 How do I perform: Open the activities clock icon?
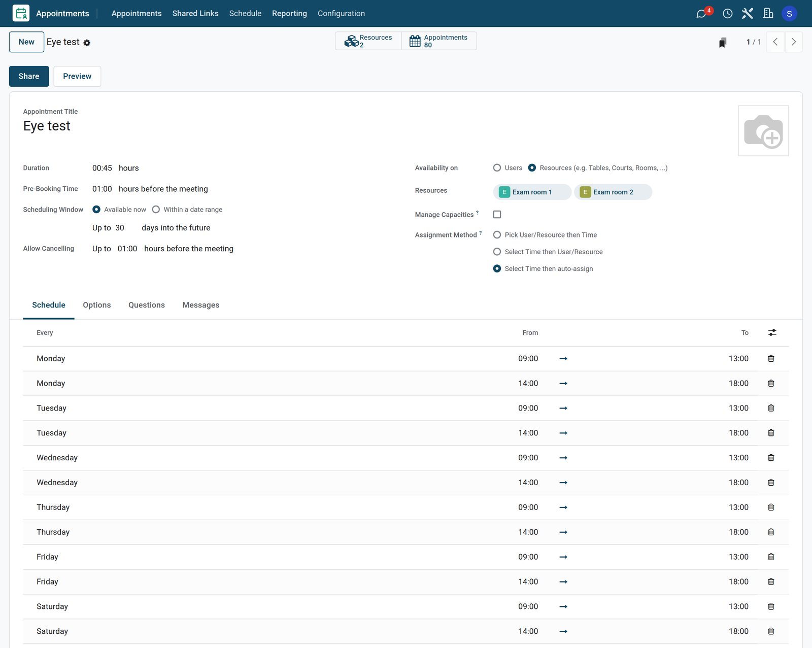point(727,14)
